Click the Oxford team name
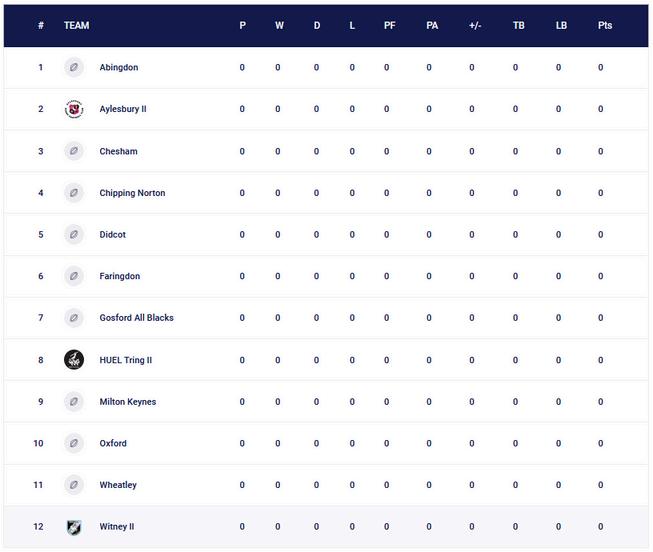Screen dimensions: 653x552 click(x=113, y=443)
